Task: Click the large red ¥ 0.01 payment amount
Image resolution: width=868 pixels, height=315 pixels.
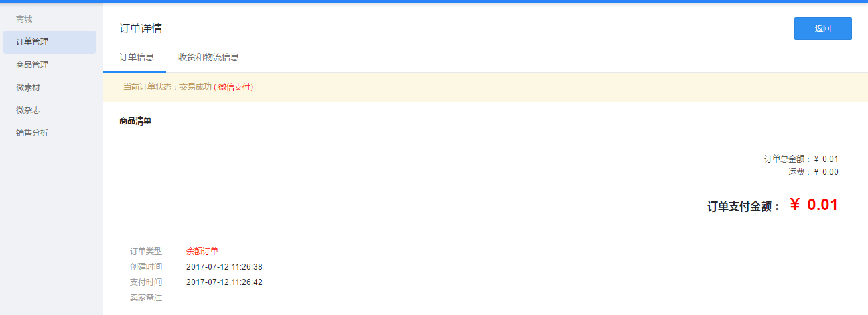Action: pyautogui.click(x=814, y=205)
